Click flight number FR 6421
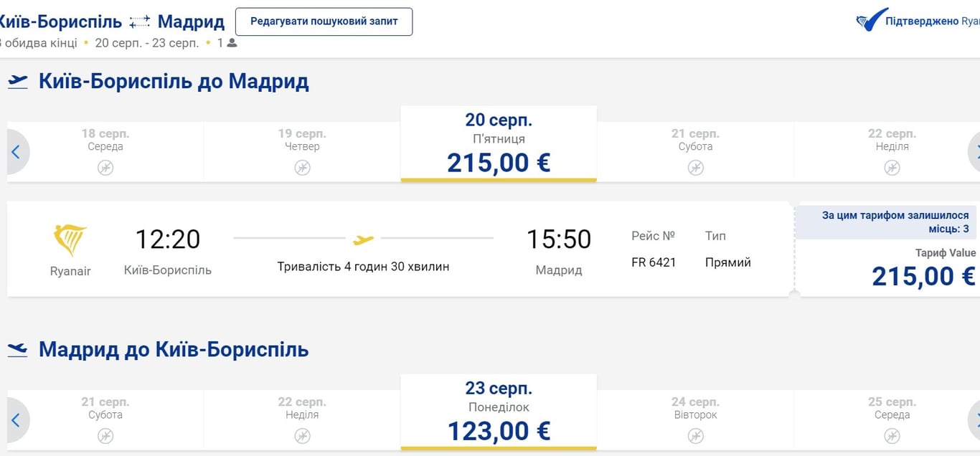Viewport: 980px width, 456px height. [654, 262]
